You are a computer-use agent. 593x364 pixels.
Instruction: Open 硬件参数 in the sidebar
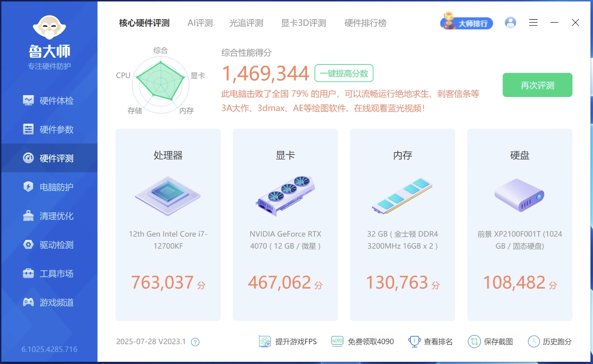pyautogui.click(x=49, y=129)
